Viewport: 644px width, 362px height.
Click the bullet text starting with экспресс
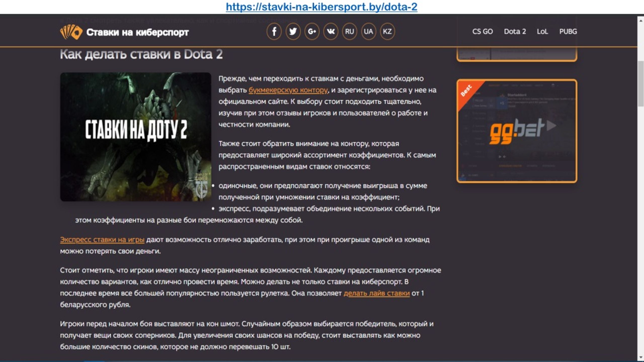pos(258,214)
